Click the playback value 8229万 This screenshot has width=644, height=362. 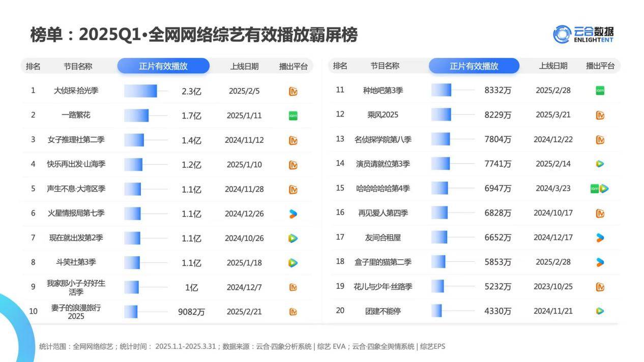(498, 115)
